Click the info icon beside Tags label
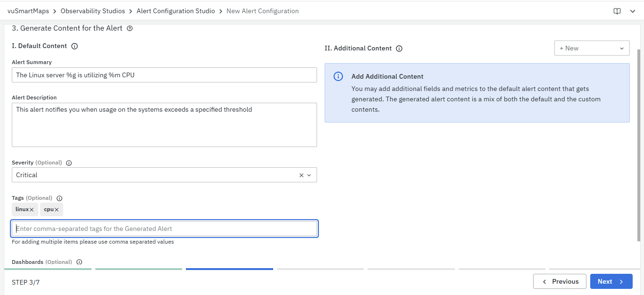The image size is (644, 295). coord(59,198)
